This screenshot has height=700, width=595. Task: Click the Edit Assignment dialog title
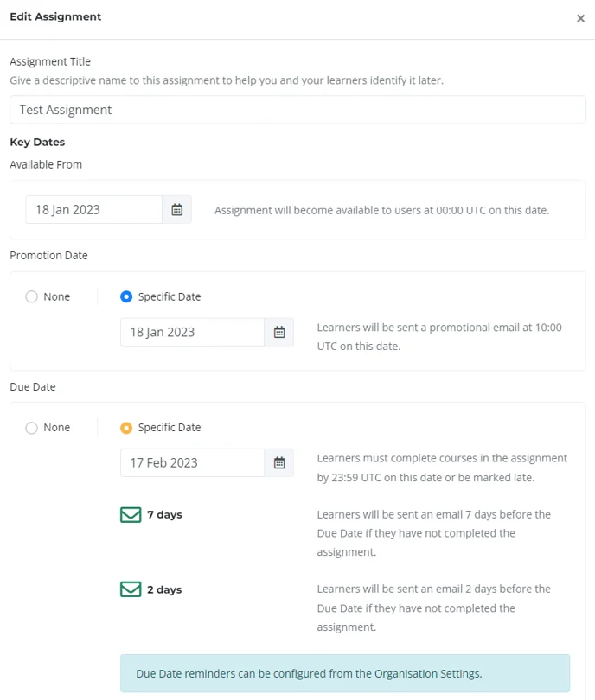click(55, 16)
